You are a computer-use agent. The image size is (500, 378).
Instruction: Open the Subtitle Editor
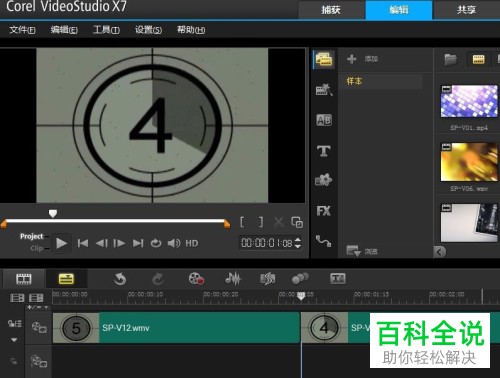tap(338, 278)
